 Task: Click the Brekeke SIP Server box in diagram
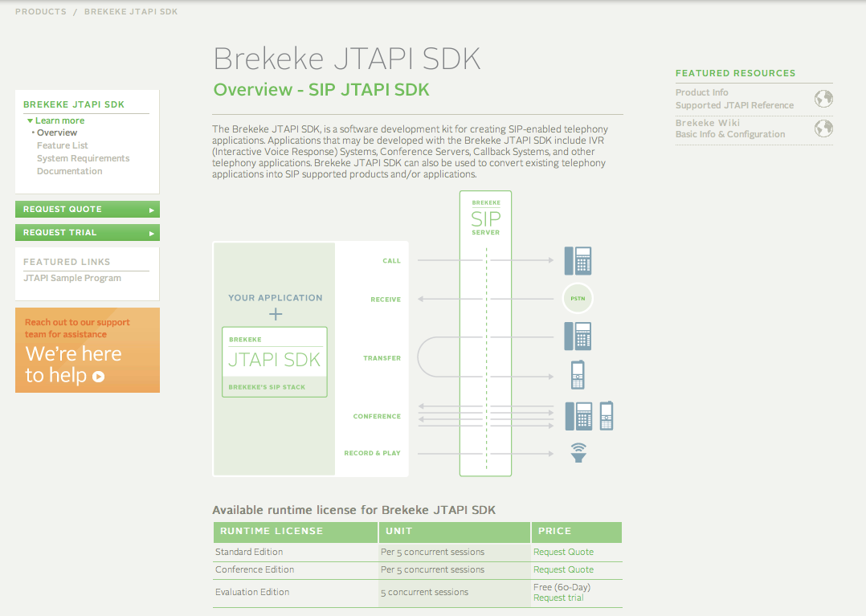485,333
